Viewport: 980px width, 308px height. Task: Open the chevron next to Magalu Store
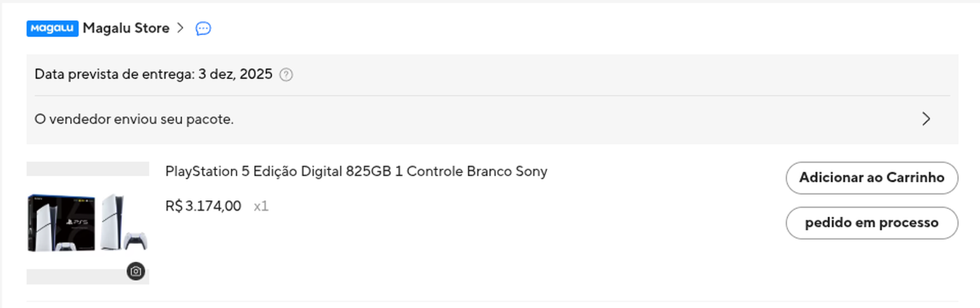coord(180,28)
